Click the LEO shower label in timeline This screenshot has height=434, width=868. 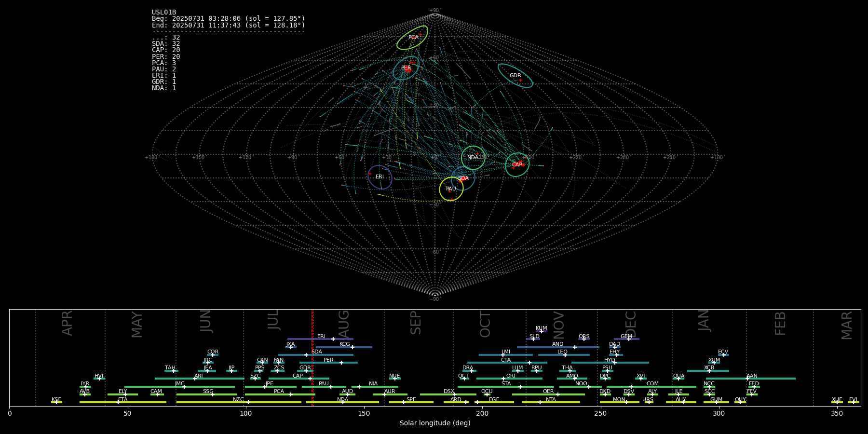[x=563, y=352]
